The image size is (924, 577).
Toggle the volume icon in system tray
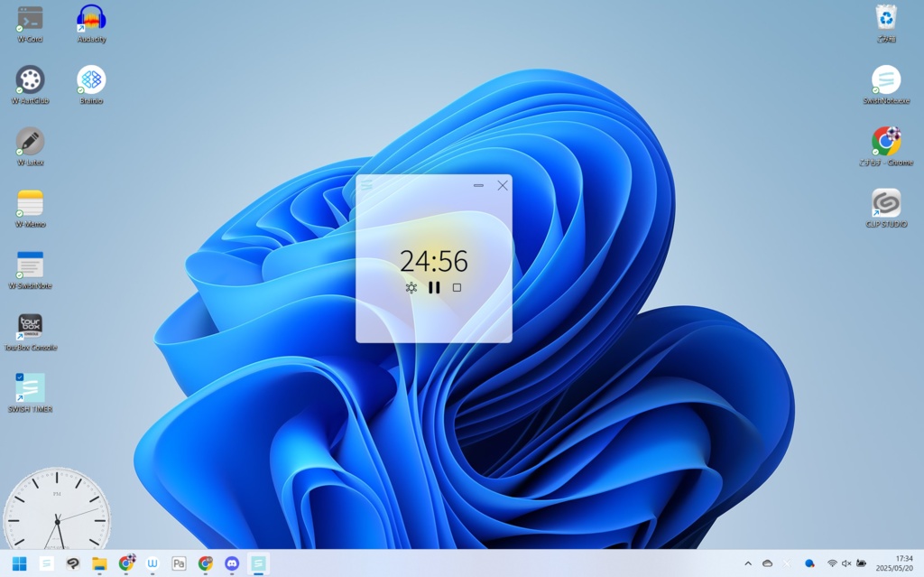click(x=846, y=564)
